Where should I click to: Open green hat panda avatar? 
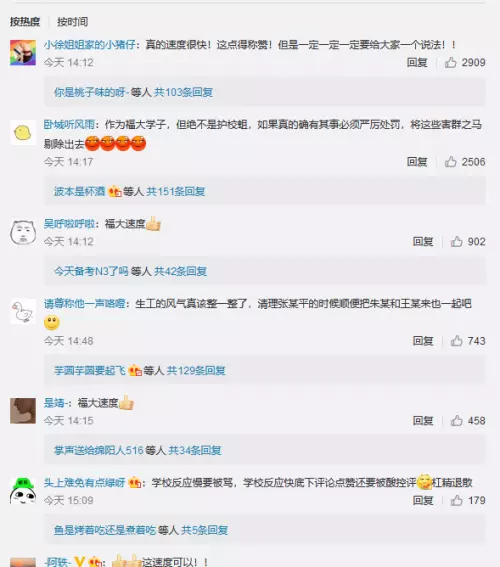click(x=23, y=491)
